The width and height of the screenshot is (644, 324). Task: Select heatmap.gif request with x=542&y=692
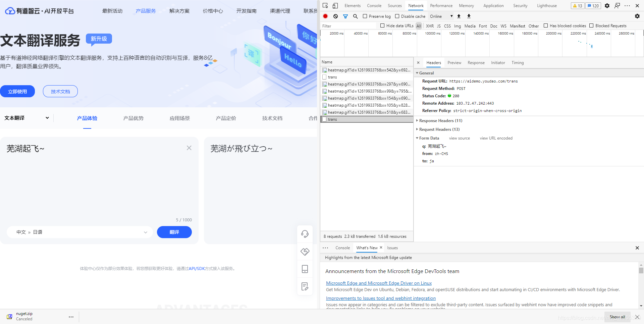[367, 70]
